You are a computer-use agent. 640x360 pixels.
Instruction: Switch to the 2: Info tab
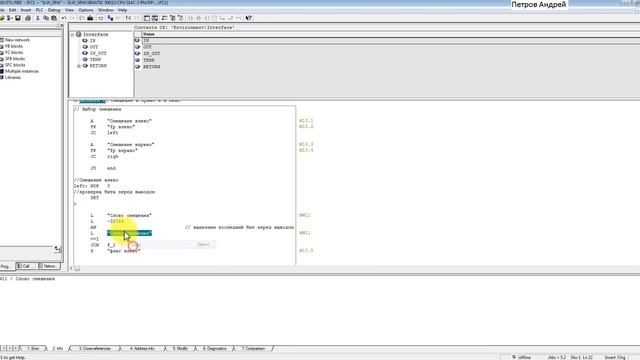[x=58, y=349]
